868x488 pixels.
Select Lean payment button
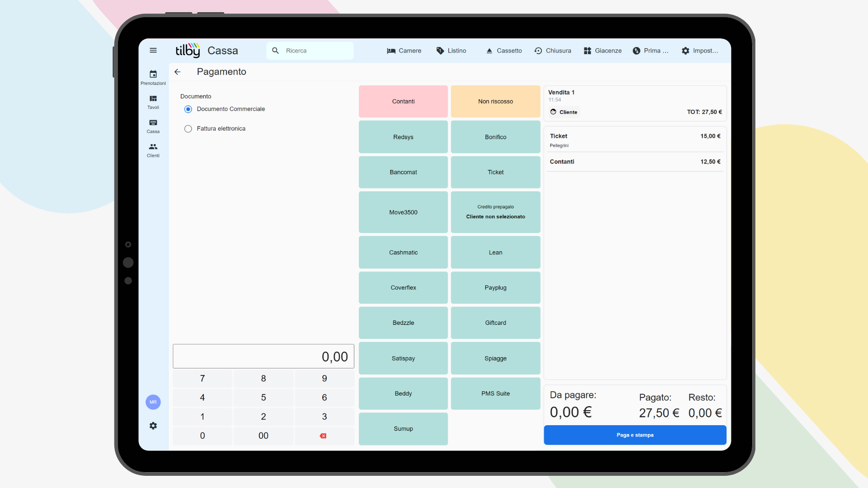click(x=495, y=253)
